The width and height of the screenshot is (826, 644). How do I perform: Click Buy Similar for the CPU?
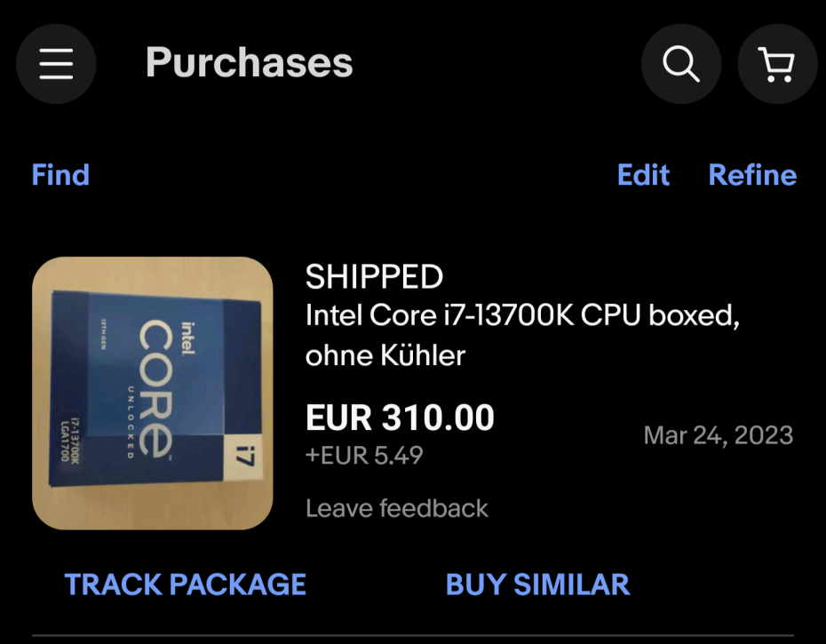click(x=536, y=584)
